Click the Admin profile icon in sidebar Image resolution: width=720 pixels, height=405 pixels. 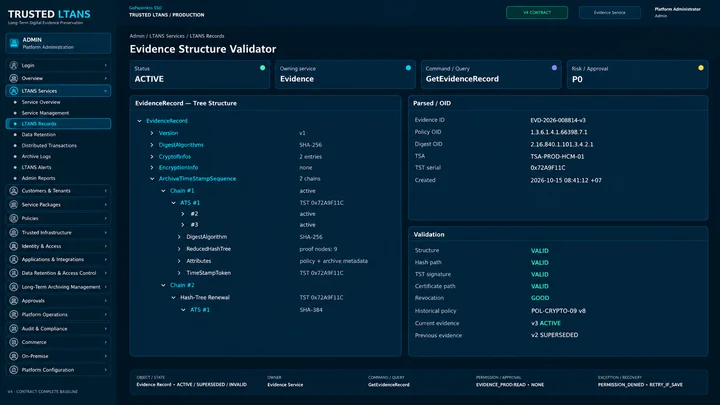[x=14, y=43]
